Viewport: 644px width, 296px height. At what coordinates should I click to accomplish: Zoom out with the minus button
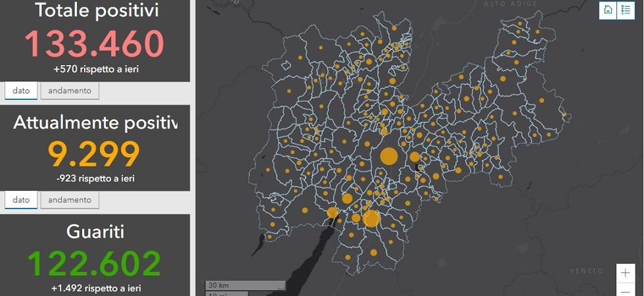point(626,289)
